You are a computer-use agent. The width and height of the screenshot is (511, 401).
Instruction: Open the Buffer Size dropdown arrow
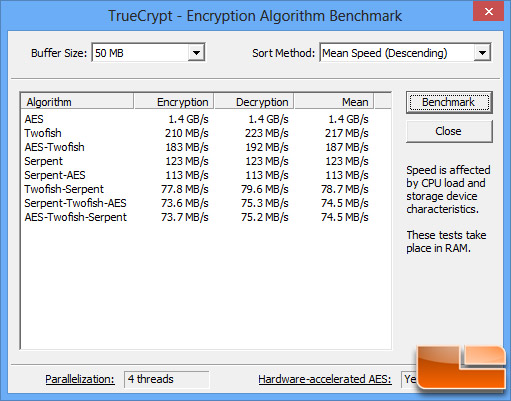pos(196,53)
